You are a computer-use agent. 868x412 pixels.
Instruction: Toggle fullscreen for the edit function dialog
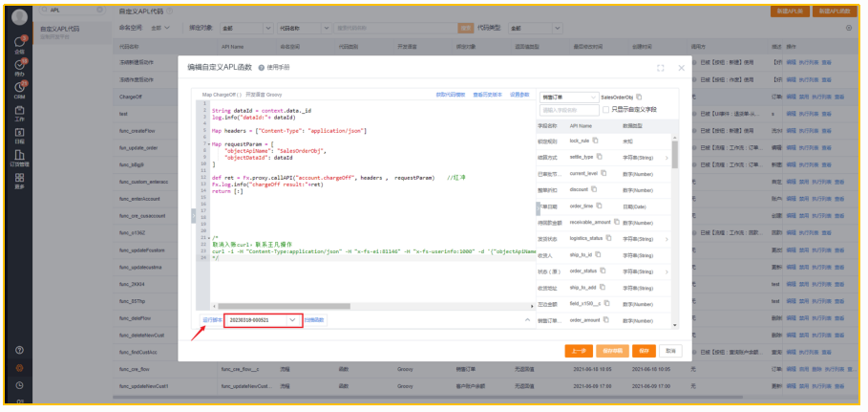[x=661, y=68]
